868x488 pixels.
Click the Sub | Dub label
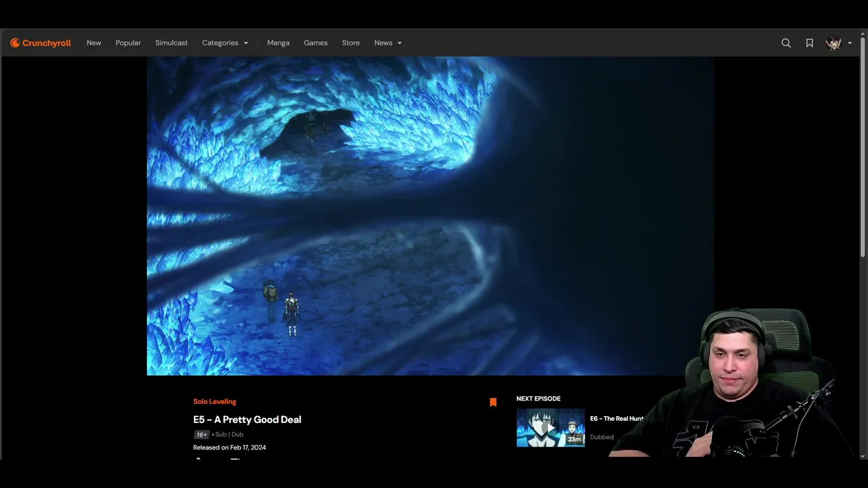[229, 434]
